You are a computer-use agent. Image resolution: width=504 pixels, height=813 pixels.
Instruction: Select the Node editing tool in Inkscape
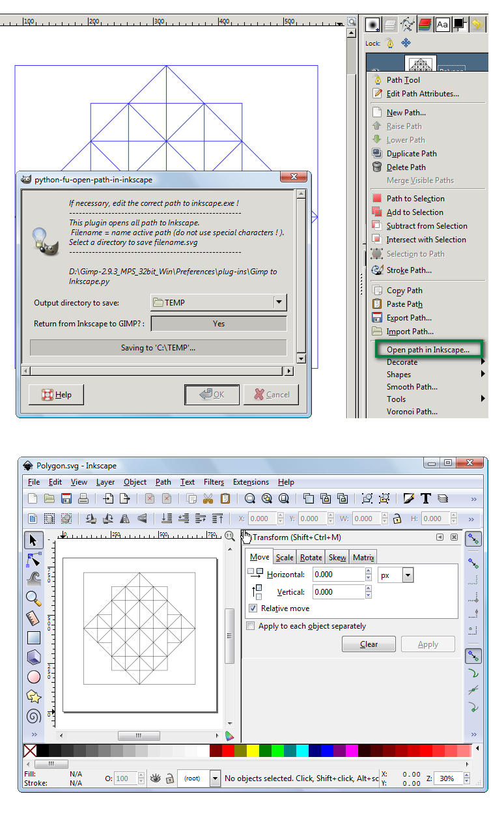[x=34, y=559]
